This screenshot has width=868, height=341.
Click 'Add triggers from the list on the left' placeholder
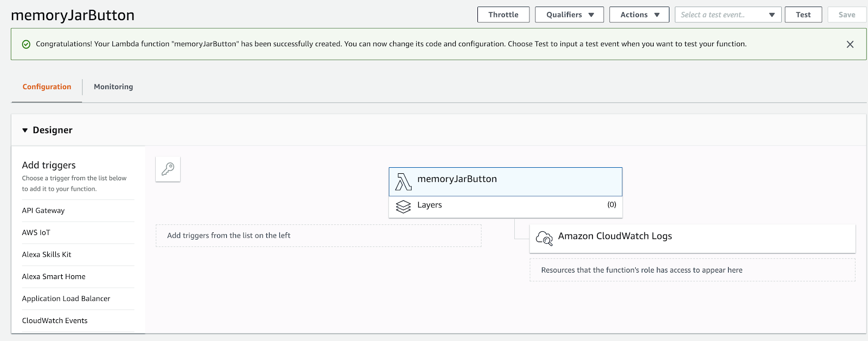tap(318, 236)
